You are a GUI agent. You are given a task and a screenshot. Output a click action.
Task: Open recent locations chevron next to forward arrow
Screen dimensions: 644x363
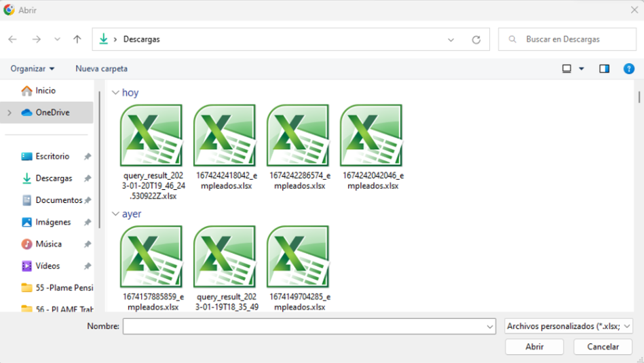click(x=57, y=39)
